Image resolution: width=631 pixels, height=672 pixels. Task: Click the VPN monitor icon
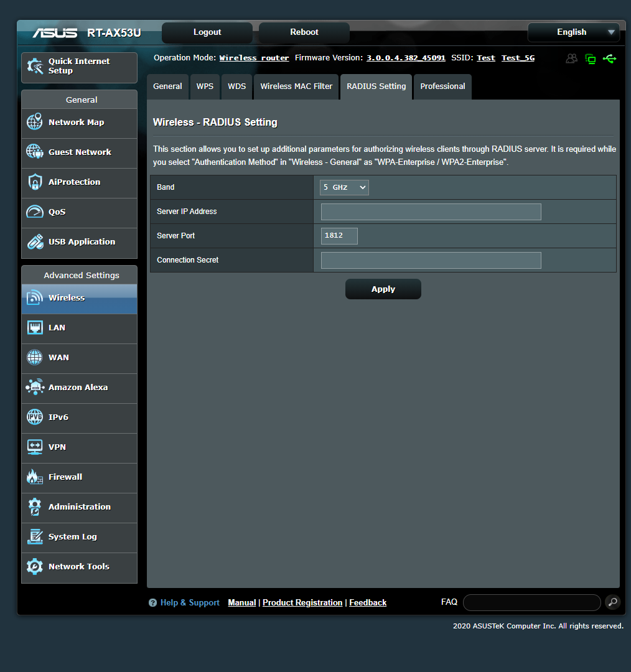tap(35, 447)
